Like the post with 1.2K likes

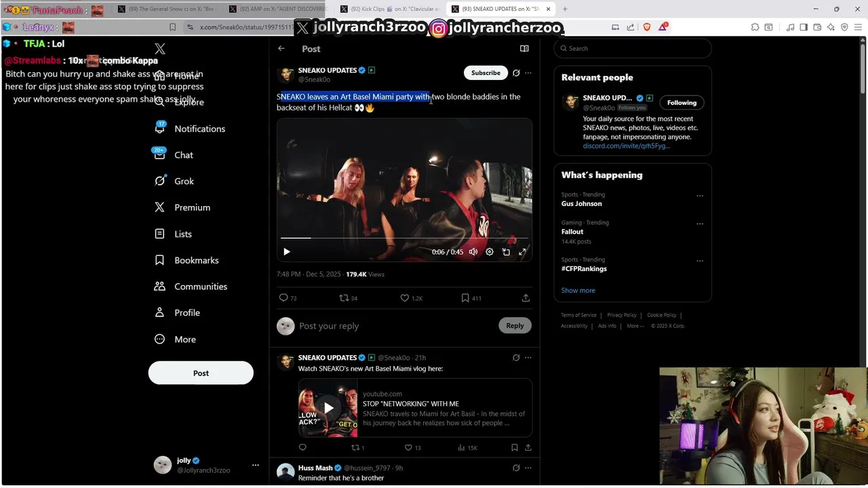pos(411,298)
